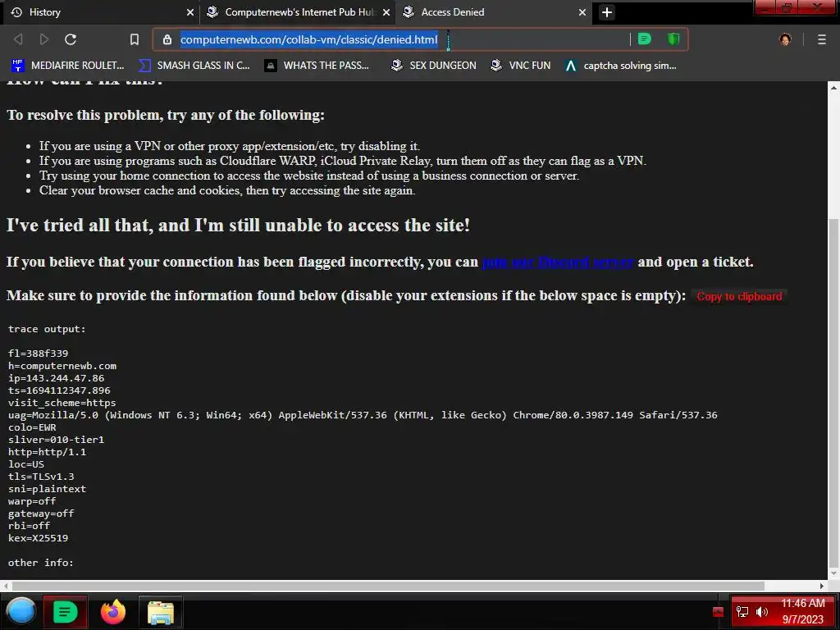
Task: Open the captcha solving sim... bookmark
Action: tap(621, 66)
